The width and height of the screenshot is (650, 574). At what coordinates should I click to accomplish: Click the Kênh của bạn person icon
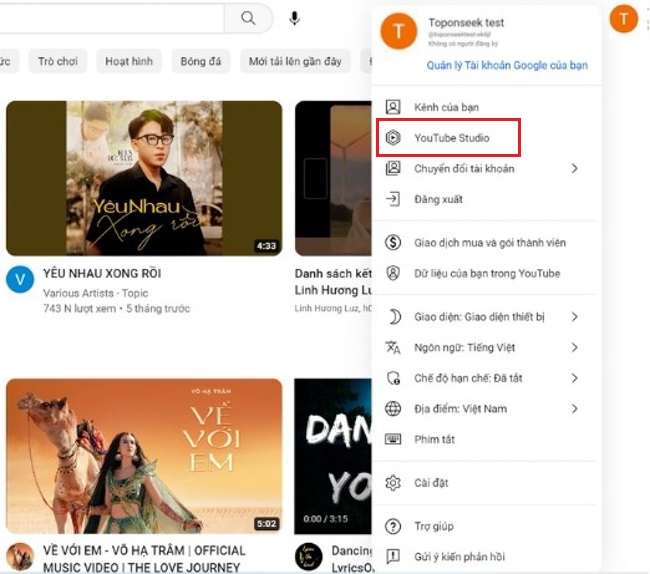coord(394,106)
